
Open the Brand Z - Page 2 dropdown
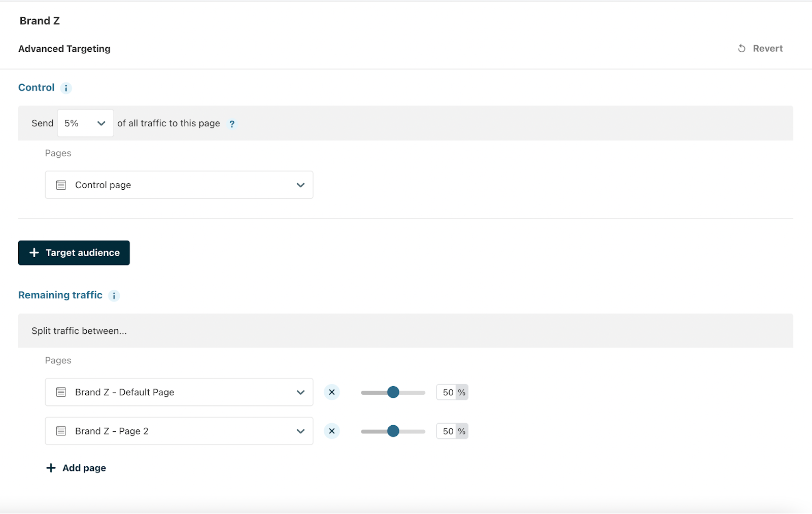(x=300, y=431)
